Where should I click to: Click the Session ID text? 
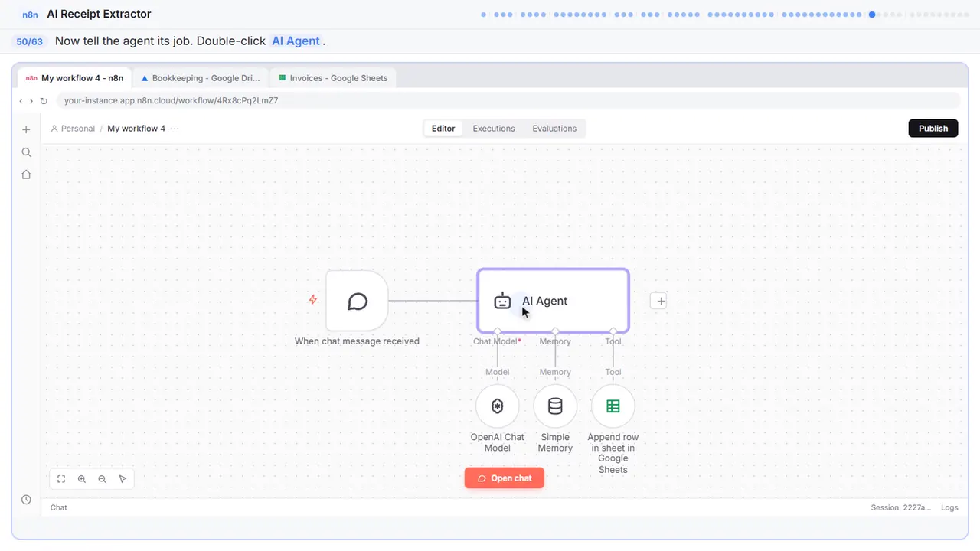coord(901,507)
